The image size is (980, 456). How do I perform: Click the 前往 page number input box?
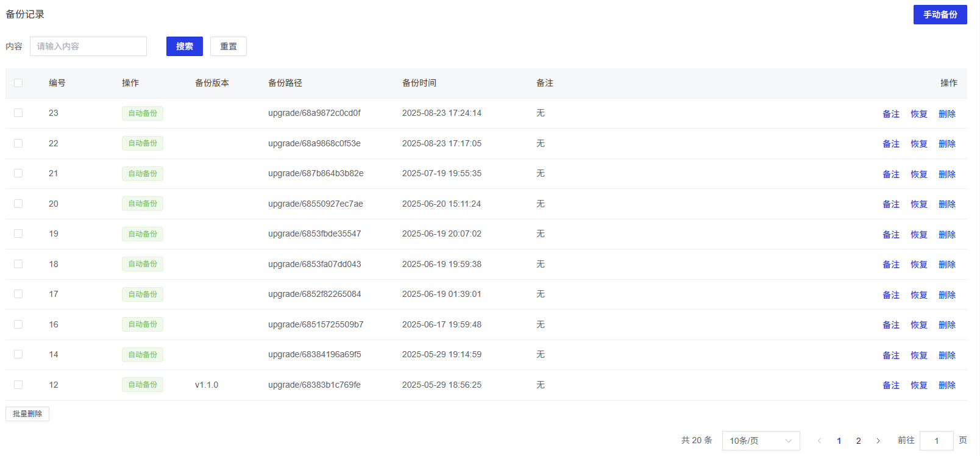pos(936,441)
